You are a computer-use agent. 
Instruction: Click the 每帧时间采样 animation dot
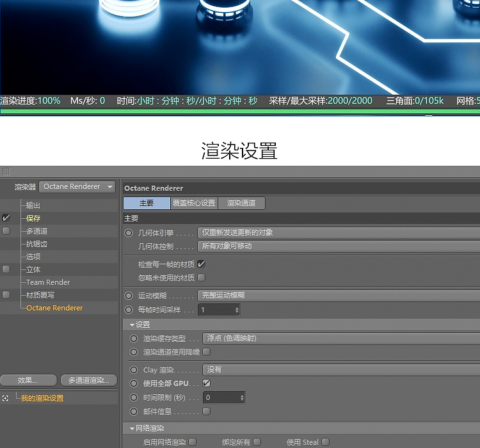[x=129, y=310]
